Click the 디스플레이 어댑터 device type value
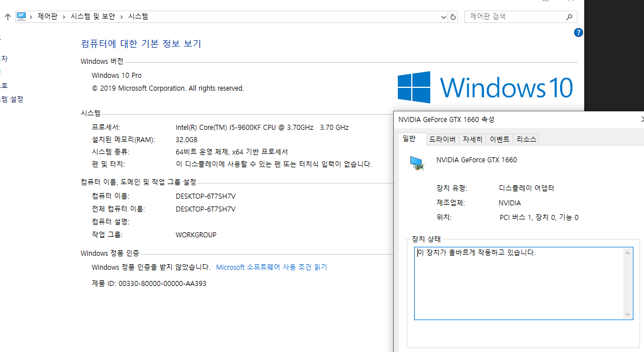 pos(527,188)
